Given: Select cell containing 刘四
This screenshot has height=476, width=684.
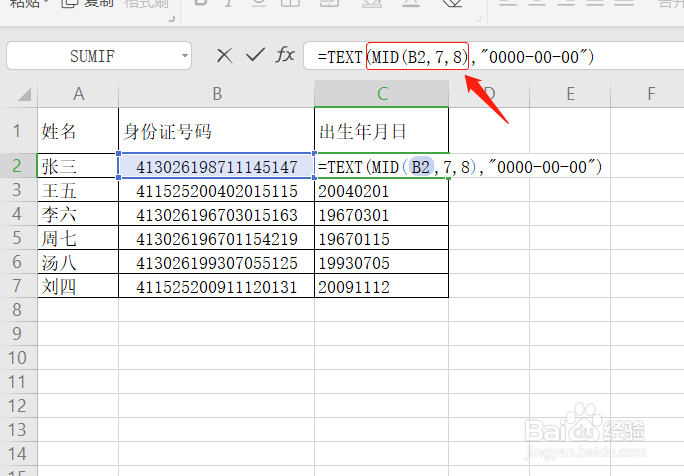Looking at the screenshot, I should click(78, 286).
